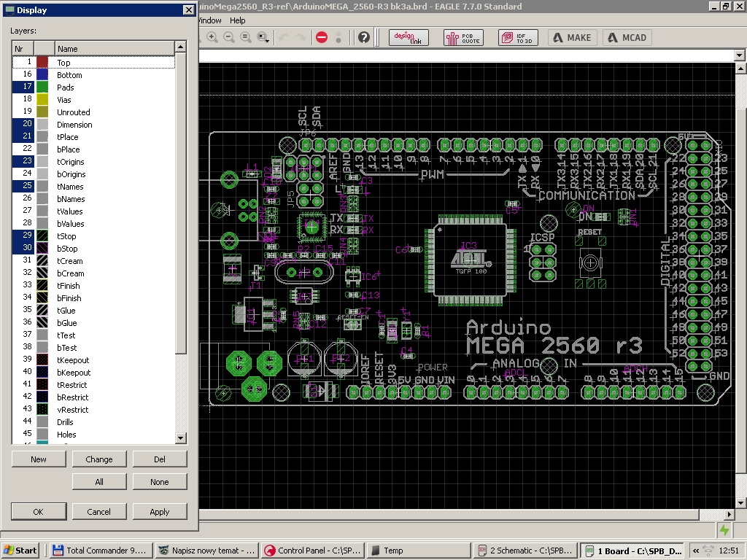Screen dimensions: 747x560
Task: Switch to 2 Schematic window in taskbar
Action: pos(526,551)
